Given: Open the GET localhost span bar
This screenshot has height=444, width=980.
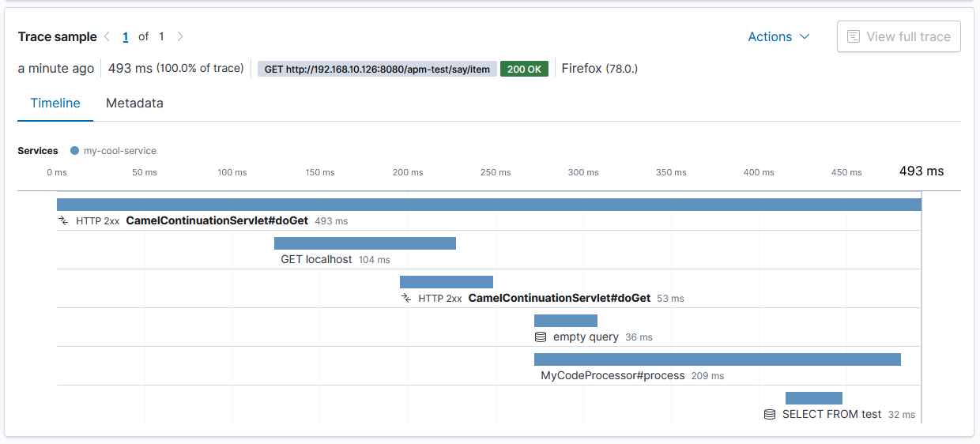Looking at the screenshot, I should pos(365,243).
